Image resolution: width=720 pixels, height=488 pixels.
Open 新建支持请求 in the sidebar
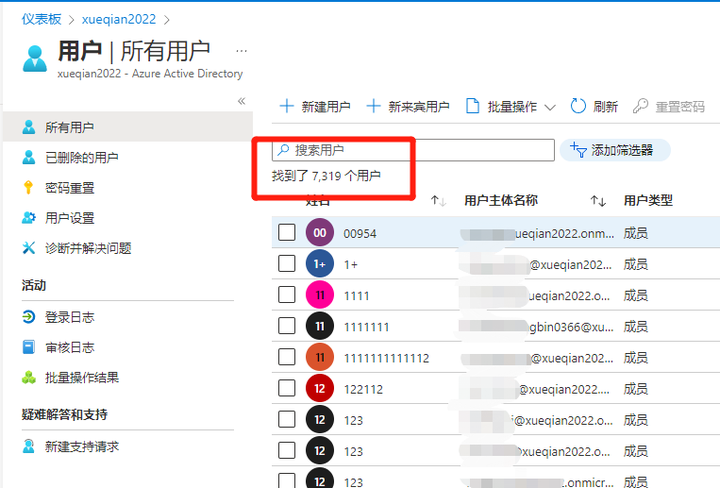point(82,447)
